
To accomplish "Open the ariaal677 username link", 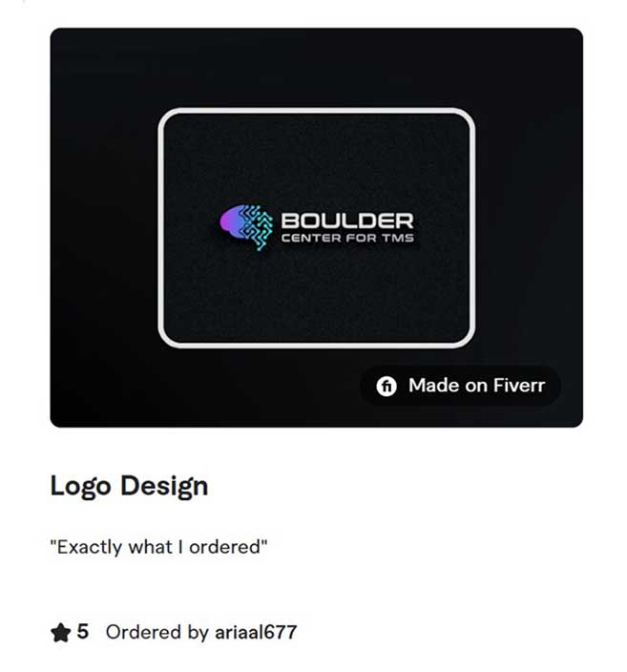I will point(256,633).
